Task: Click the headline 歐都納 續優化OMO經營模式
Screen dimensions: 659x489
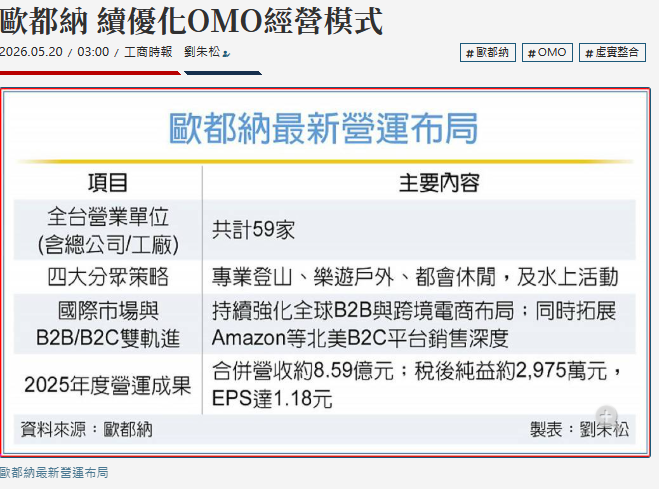Action: 191,21
